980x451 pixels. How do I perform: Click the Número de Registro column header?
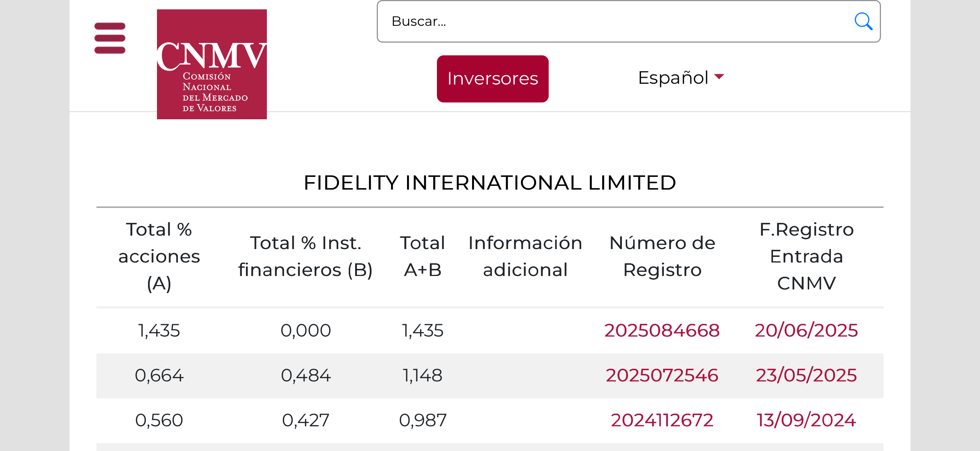(662, 257)
